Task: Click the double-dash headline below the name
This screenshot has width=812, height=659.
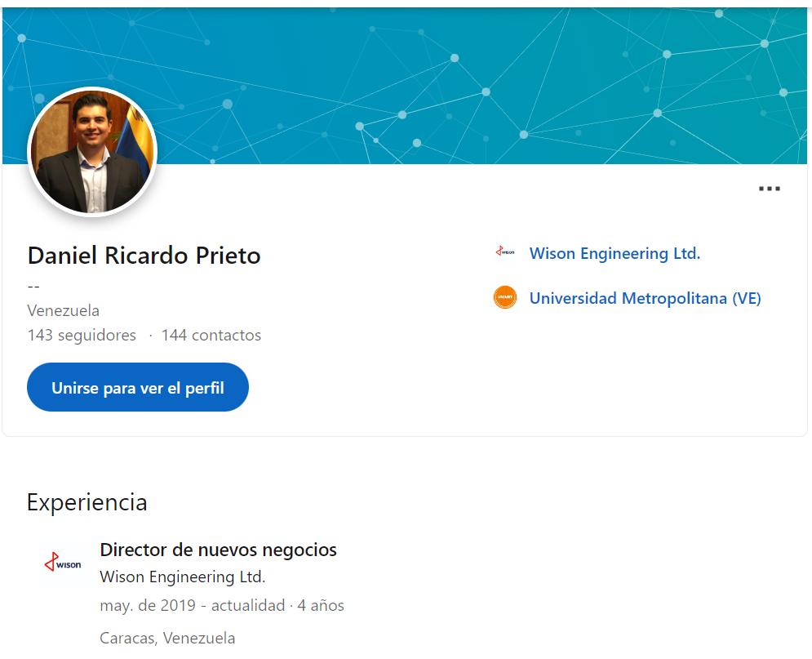Action: pyautogui.click(x=33, y=287)
